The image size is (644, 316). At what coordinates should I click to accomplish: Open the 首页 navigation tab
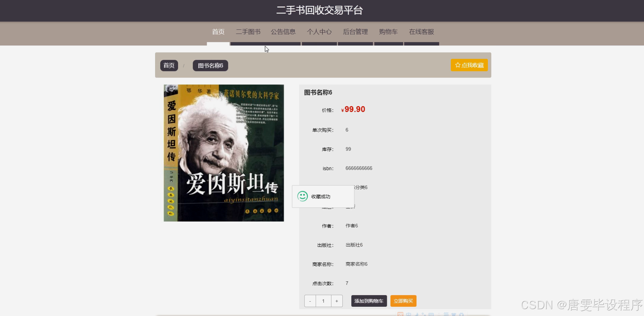218,32
